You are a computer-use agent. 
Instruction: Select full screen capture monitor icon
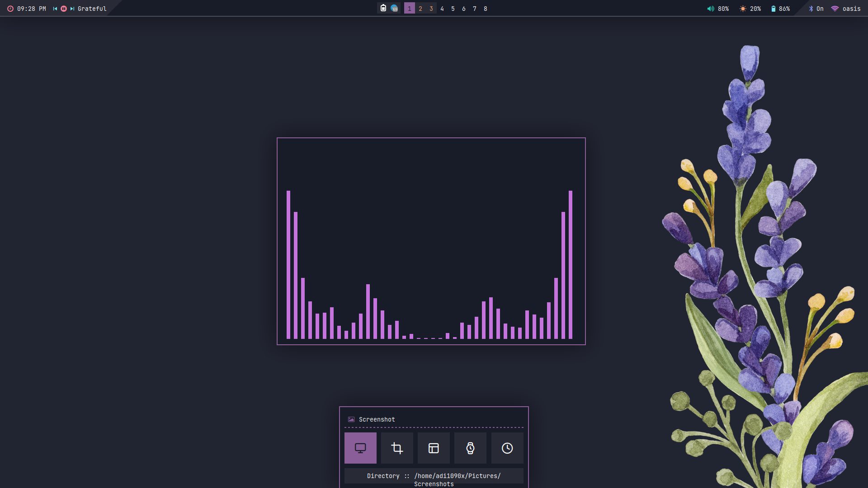pos(360,448)
